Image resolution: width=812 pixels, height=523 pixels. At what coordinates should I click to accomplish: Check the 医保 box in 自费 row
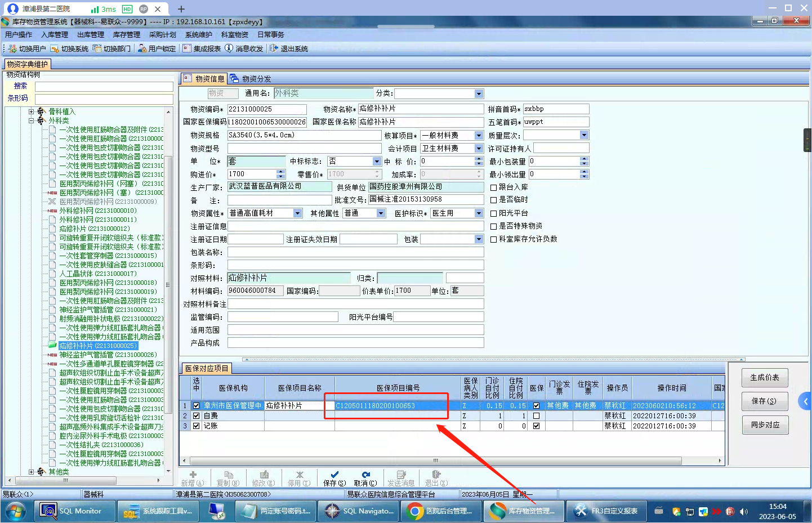tap(536, 416)
